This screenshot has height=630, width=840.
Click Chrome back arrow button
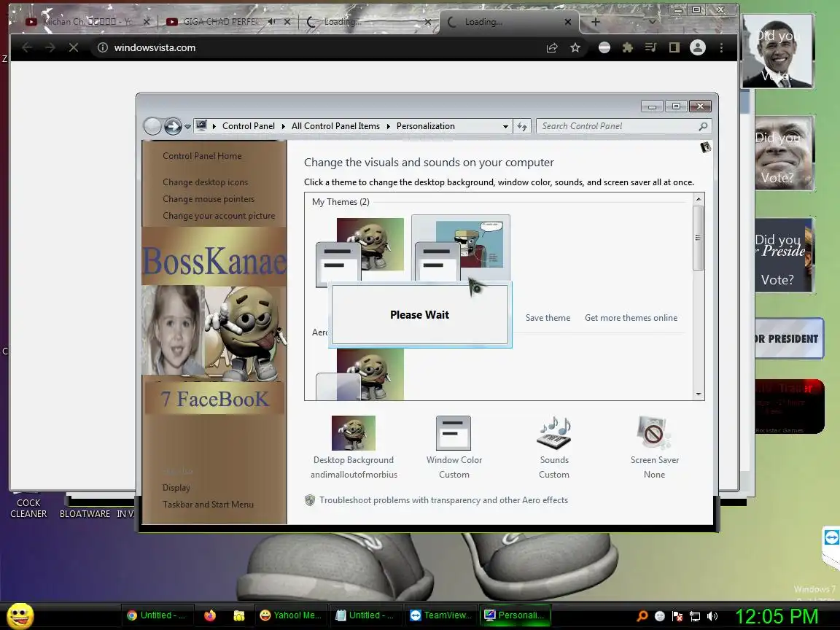[x=27, y=47]
